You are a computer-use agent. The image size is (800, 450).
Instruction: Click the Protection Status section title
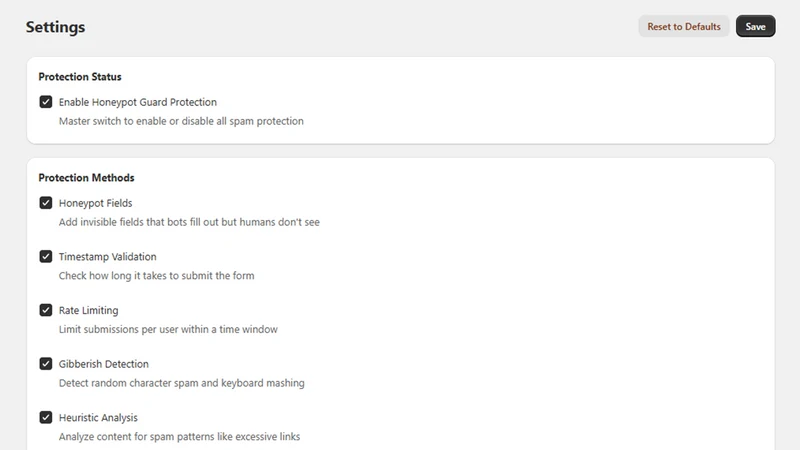[x=80, y=77]
